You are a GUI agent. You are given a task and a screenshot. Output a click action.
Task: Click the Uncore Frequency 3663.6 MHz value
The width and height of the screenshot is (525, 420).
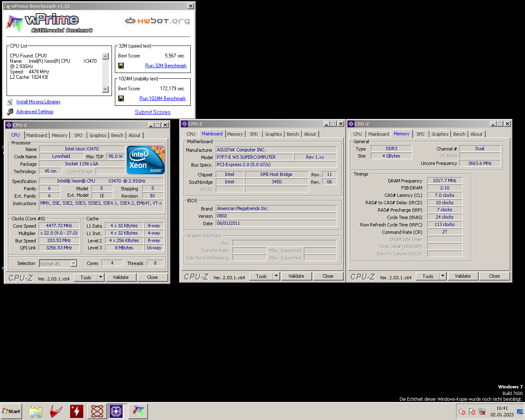click(x=480, y=163)
